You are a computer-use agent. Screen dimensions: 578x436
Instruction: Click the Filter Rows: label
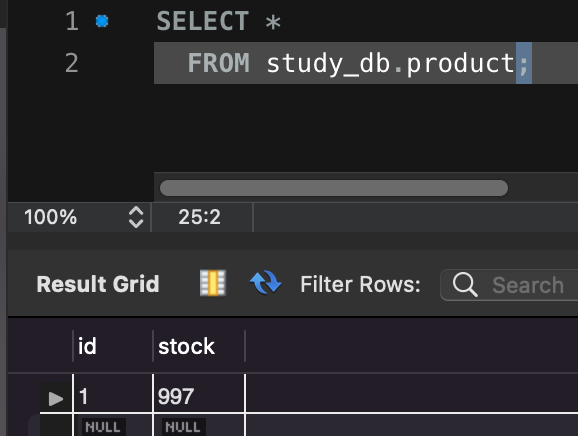[360, 285]
